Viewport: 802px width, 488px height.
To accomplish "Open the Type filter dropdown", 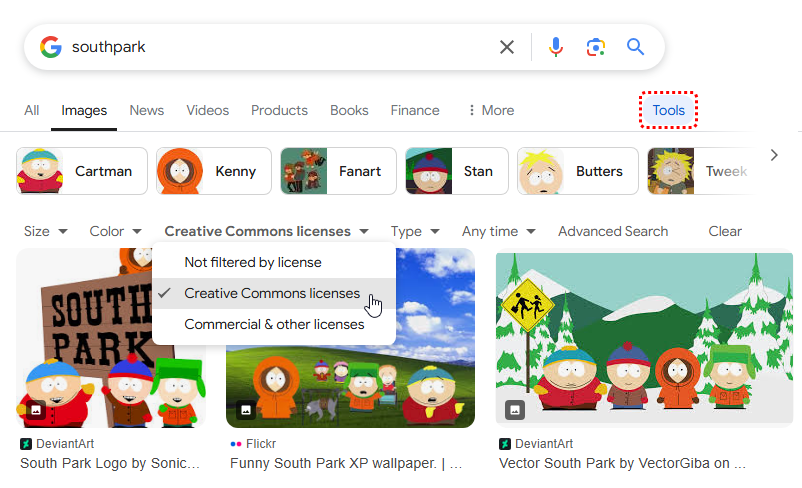I will [x=415, y=231].
